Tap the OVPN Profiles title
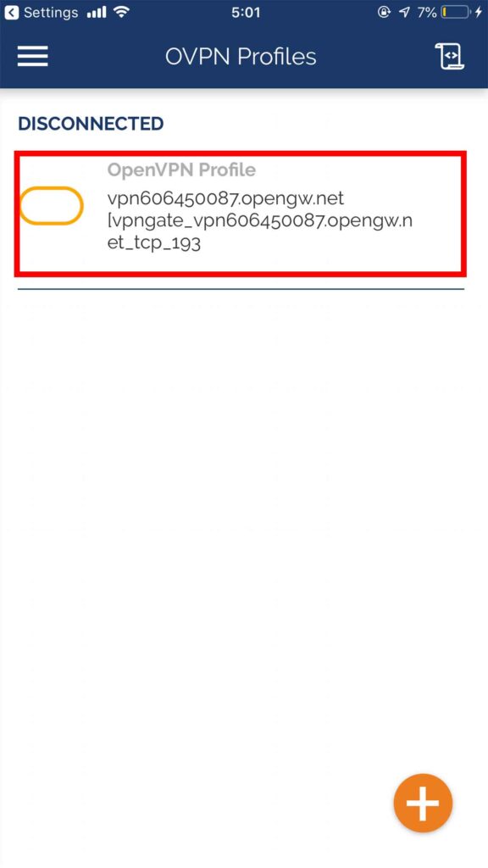 click(241, 57)
